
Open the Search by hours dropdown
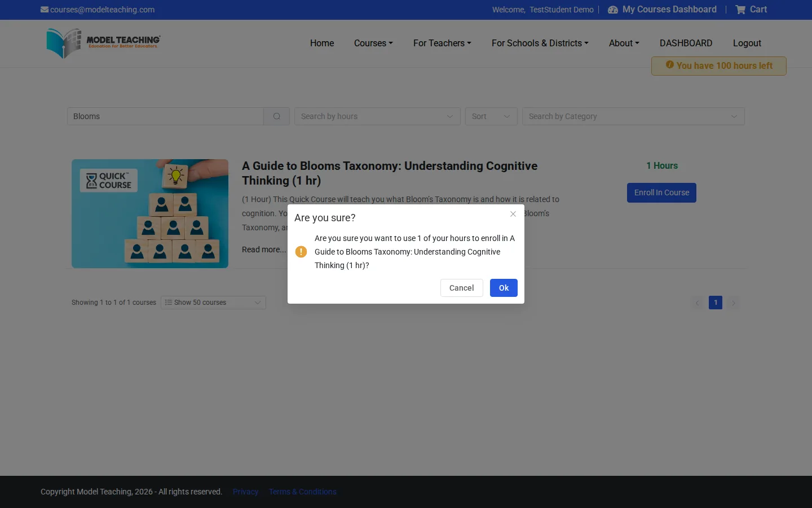377,116
